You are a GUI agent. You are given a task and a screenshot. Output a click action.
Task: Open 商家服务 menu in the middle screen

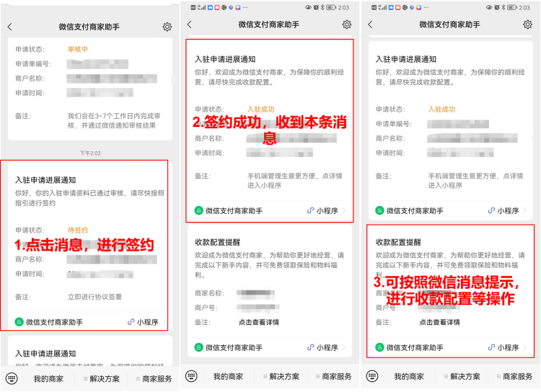(333, 376)
